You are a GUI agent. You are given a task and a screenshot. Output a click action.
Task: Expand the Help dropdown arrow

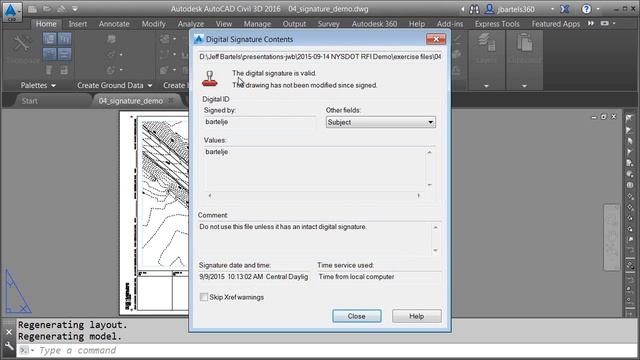pyautogui.click(x=598, y=9)
